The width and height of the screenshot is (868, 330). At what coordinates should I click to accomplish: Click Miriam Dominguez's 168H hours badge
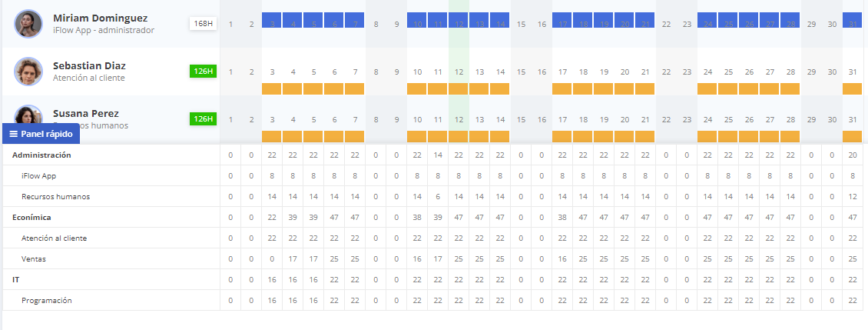coord(203,24)
